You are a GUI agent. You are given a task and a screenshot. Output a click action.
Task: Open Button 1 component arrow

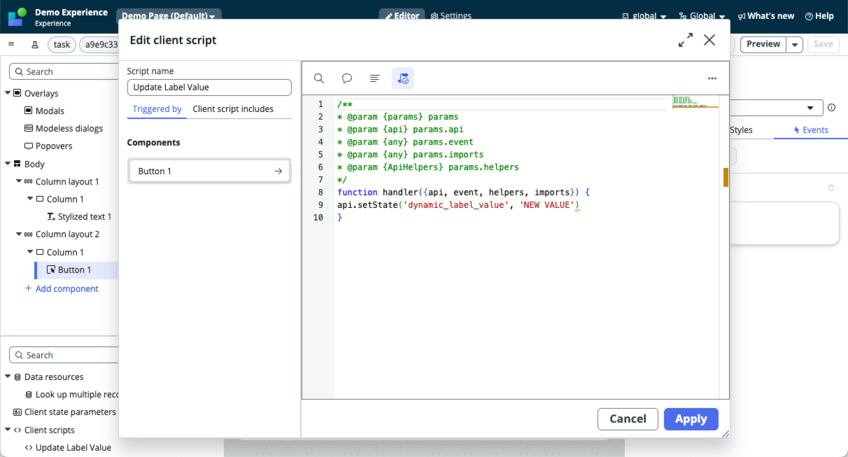(x=278, y=171)
